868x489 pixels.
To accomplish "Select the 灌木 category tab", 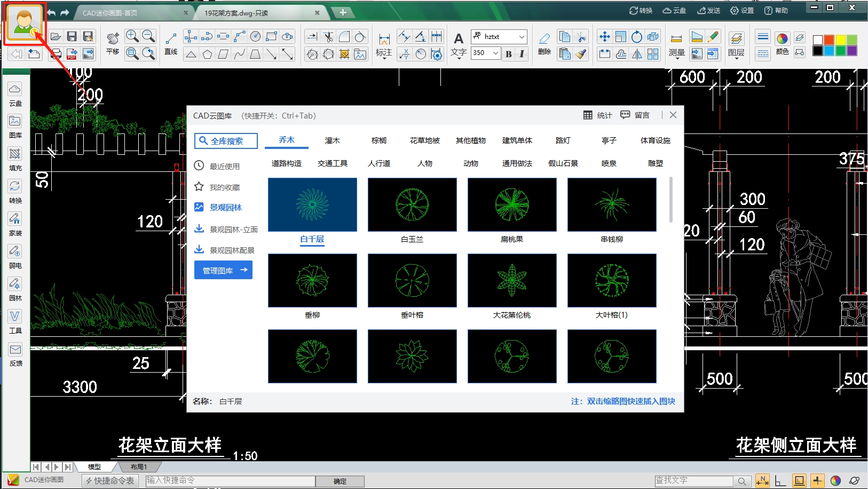I will (333, 140).
